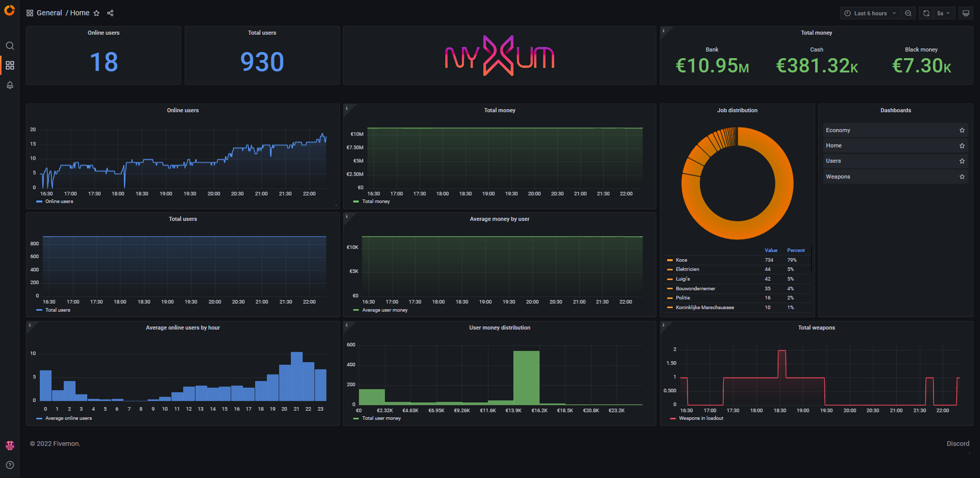980x478 pixels.
Task: Click the share dashboard icon
Action: coord(110,13)
